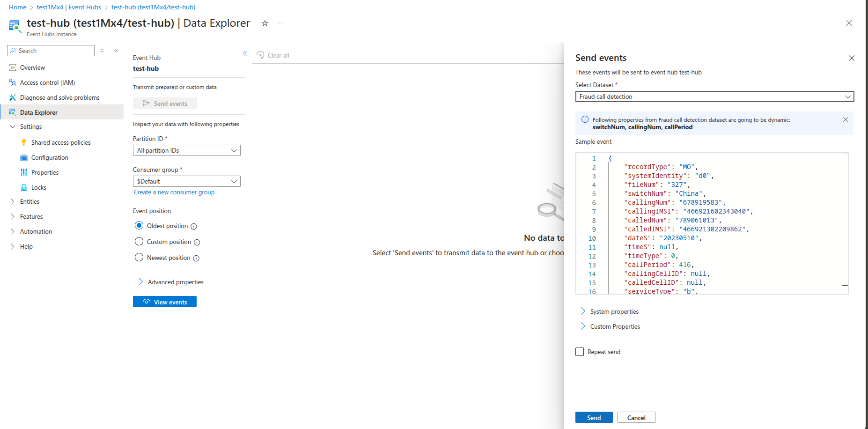The image size is (868, 429).
Task: Expand the Features group
Action: click(x=13, y=216)
